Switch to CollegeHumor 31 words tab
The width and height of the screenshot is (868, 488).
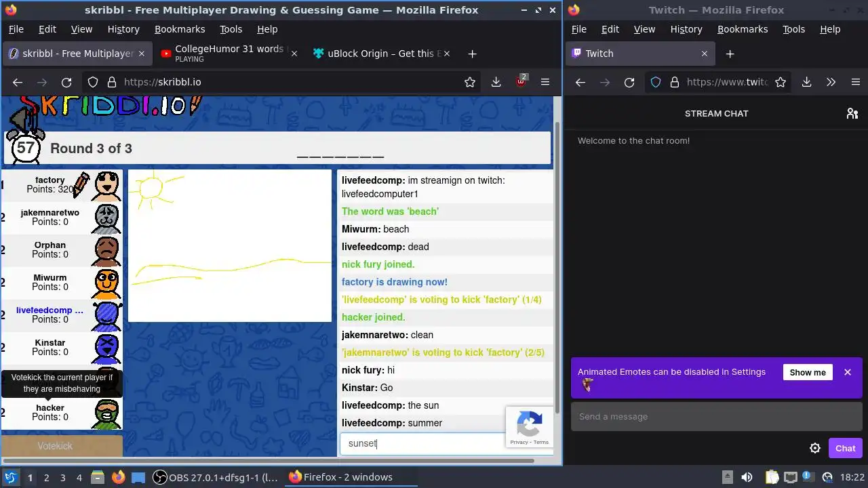(229, 54)
